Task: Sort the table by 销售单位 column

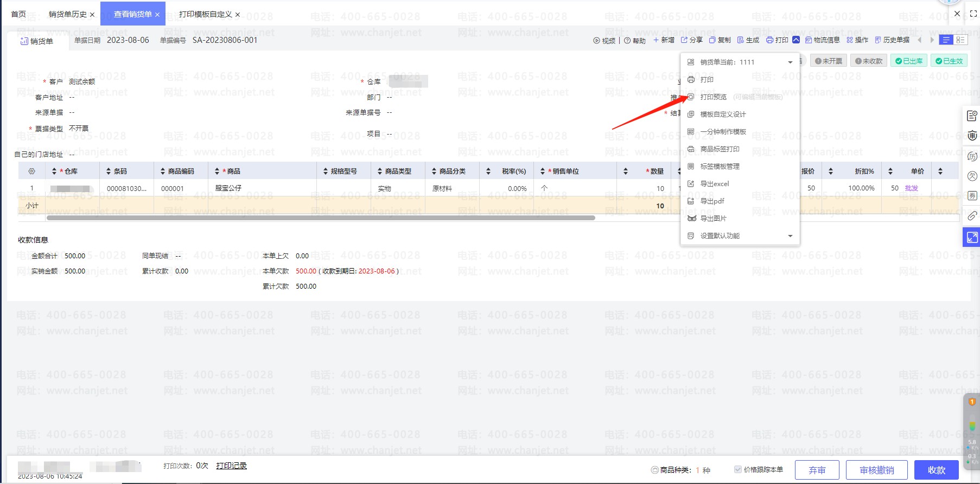Action: click(x=543, y=171)
